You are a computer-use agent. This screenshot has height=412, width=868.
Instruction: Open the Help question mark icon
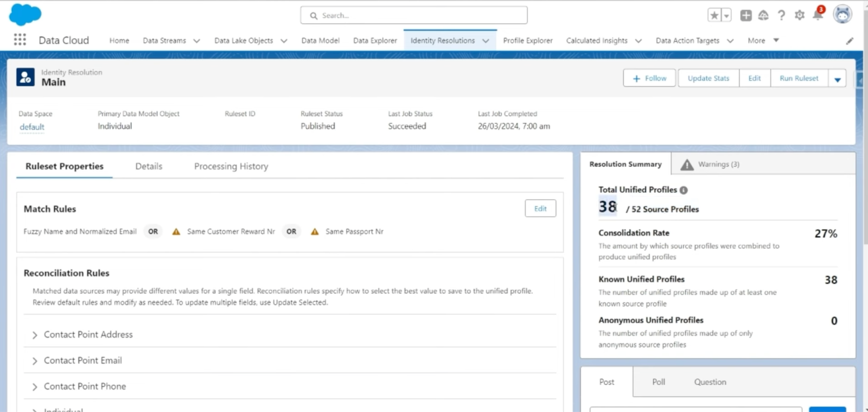pos(781,15)
